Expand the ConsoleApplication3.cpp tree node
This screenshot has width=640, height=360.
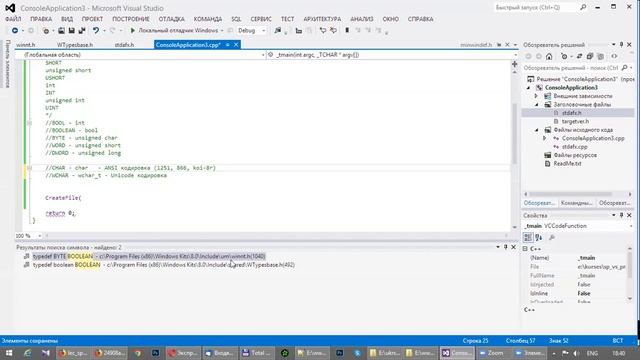pyautogui.click(x=544, y=138)
